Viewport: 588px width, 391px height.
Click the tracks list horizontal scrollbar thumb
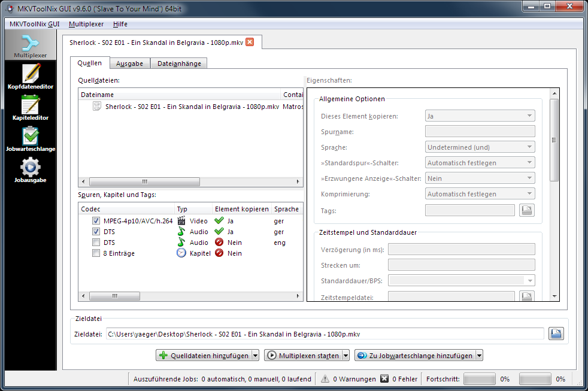click(x=115, y=296)
